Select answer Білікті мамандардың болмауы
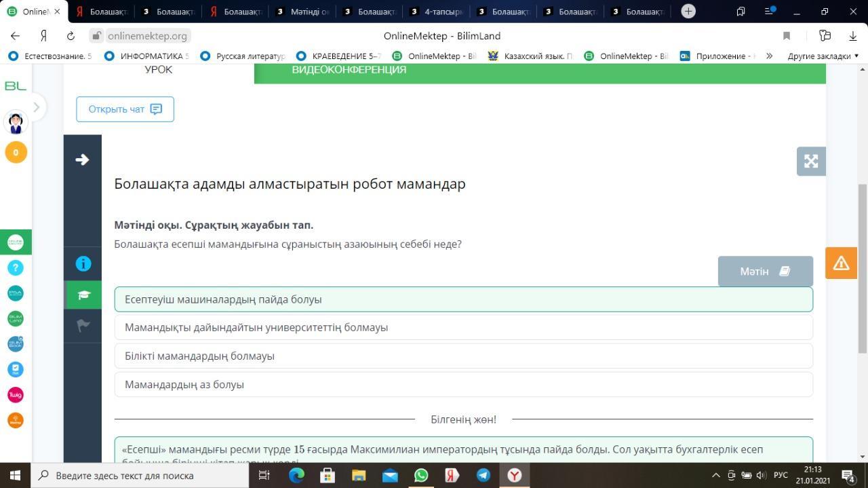The width and height of the screenshot is (868, 488). (x=464, y=356)
